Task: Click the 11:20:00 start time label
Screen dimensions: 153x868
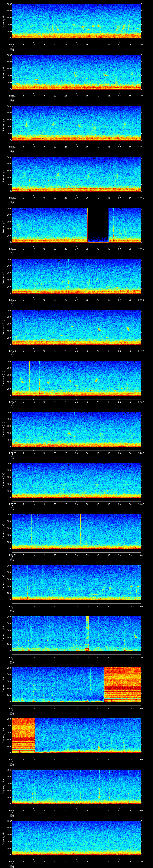Action: 12,351
